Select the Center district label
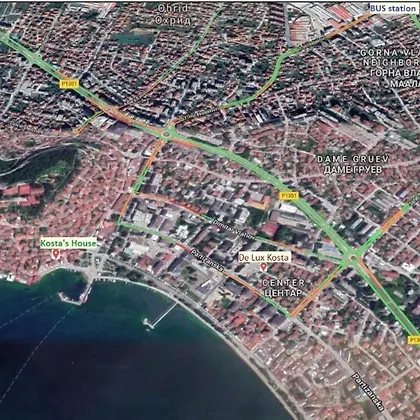The image size is (420, 420). 283,288
